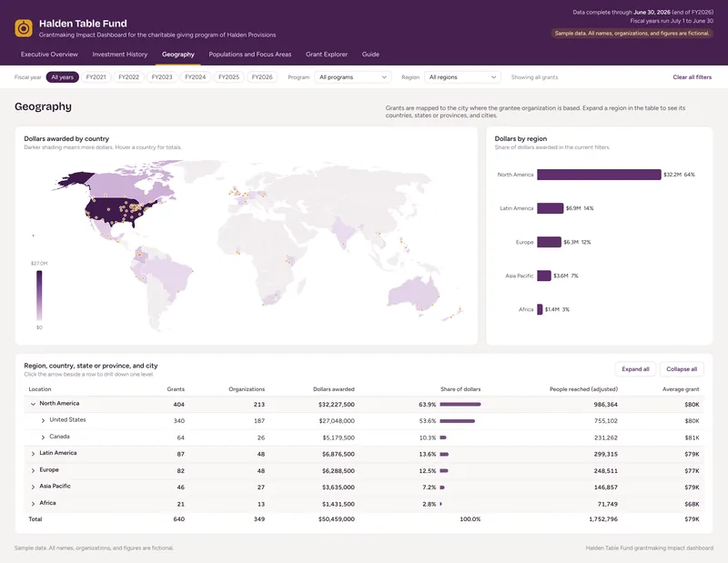Click the Dollars awarded by country title
This screenshot has height=563, width=728.
point(66,139)
